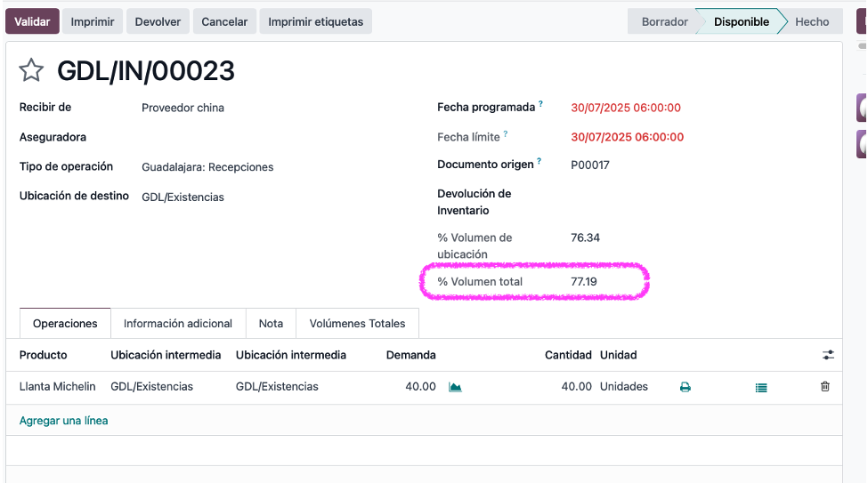Click the Unidad column header
Image resolution: width=868 pixels, height=483 pixels.
619,355
